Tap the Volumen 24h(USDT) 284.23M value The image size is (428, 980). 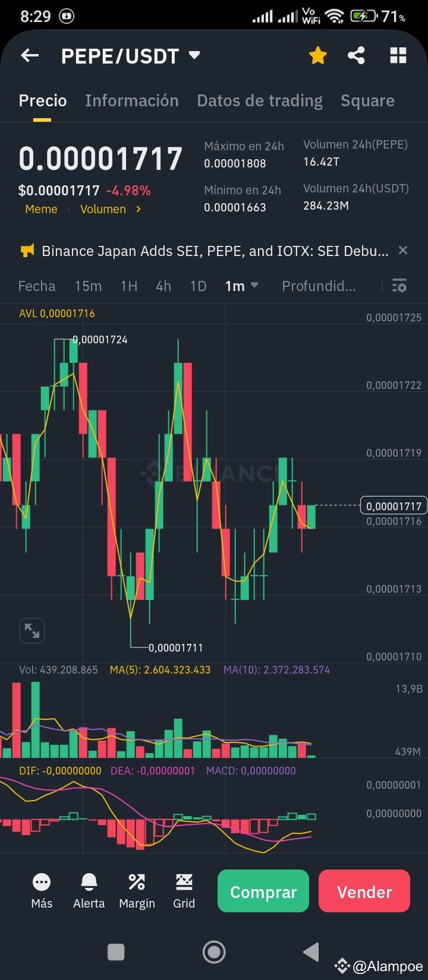click(326, 206)
